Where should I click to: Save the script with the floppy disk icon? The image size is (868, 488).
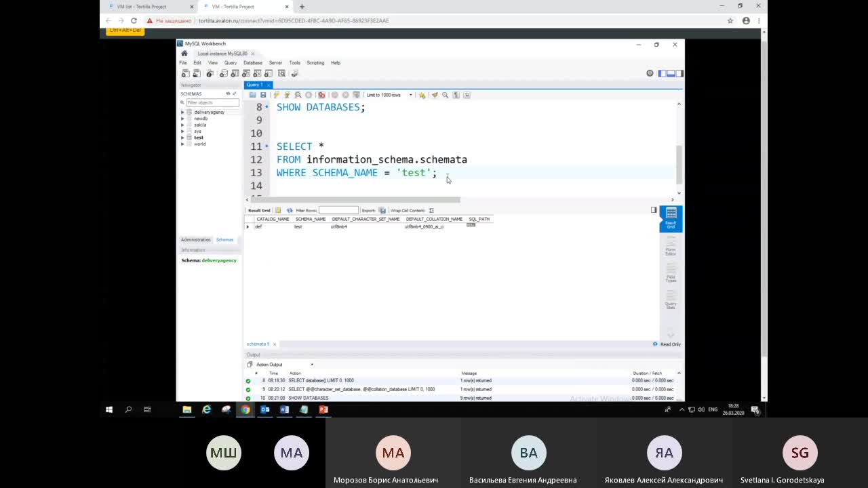(263, 95)
